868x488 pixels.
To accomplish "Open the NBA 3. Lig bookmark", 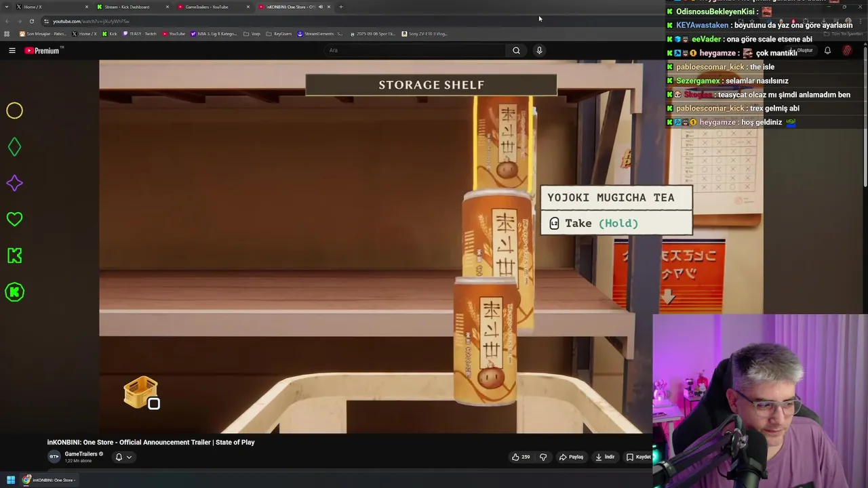I will pos(214,33).
